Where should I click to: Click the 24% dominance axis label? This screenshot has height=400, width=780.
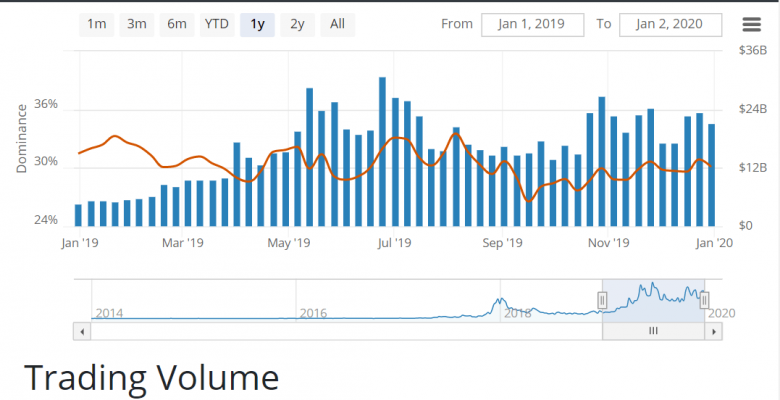coord(46,220)
